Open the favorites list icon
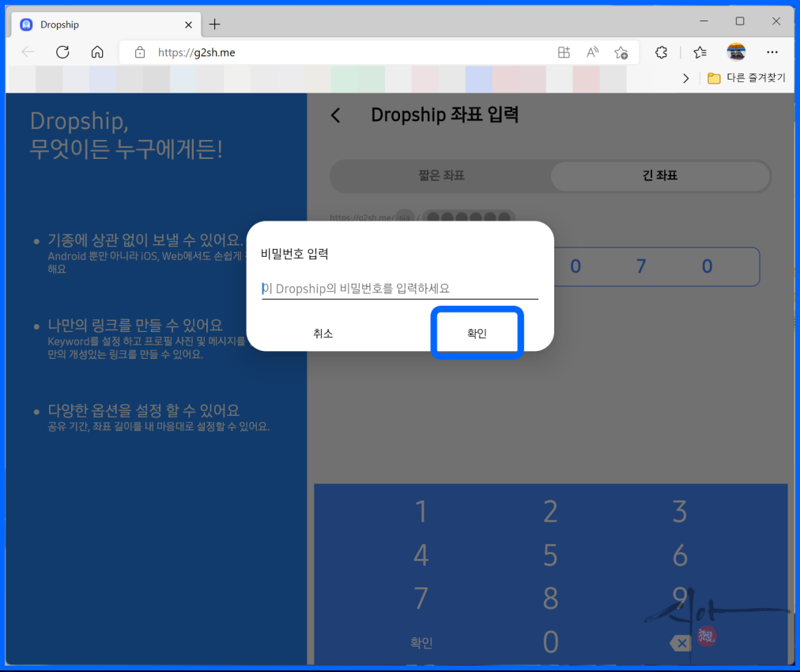Viewport: 800px width, 672px height. tap(700, 52)
